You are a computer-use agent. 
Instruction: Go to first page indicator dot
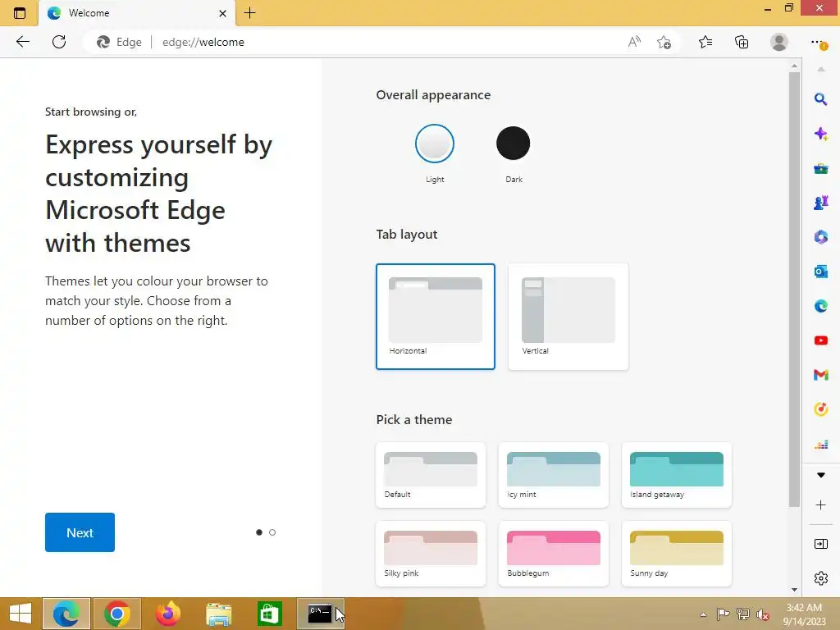tap(259, 532)
